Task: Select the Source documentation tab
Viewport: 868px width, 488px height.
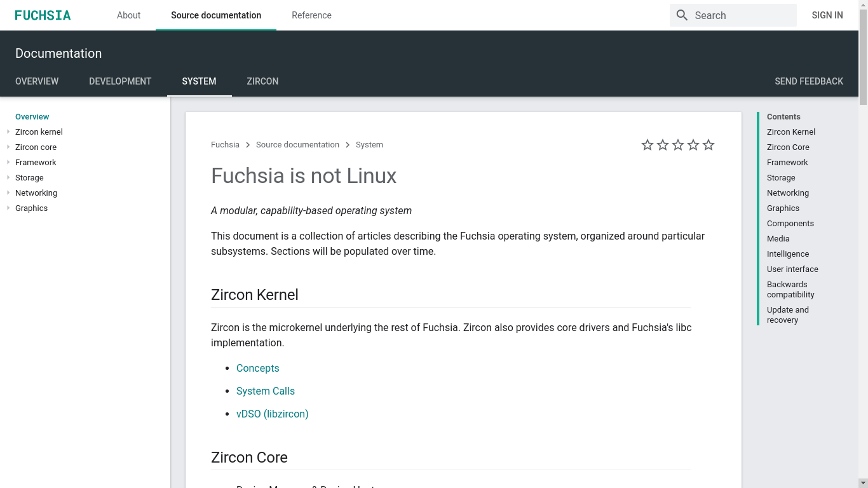Action: (x=216, y=15)
